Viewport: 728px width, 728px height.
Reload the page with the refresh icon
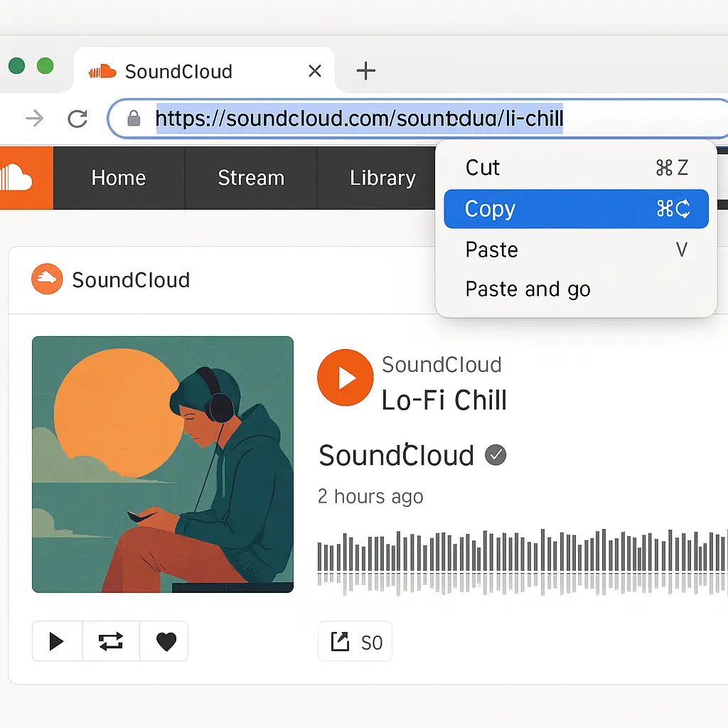point(77,119)
